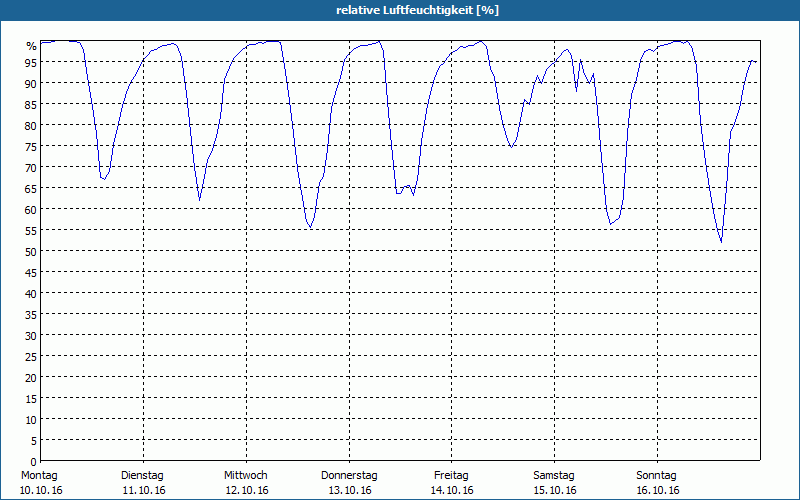The width and height of the screenshot is (800, 500).
Task: Click the percent symbol atop the y-axis
Action: (32, 46)
